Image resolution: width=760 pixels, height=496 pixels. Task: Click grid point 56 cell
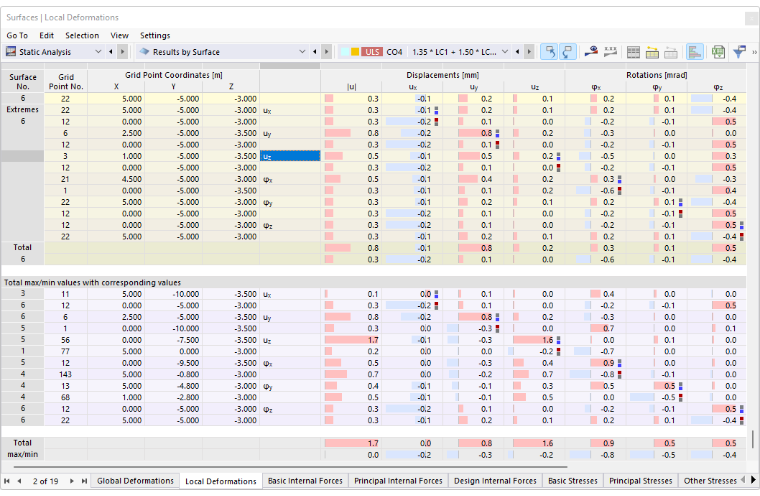point(65,340)
